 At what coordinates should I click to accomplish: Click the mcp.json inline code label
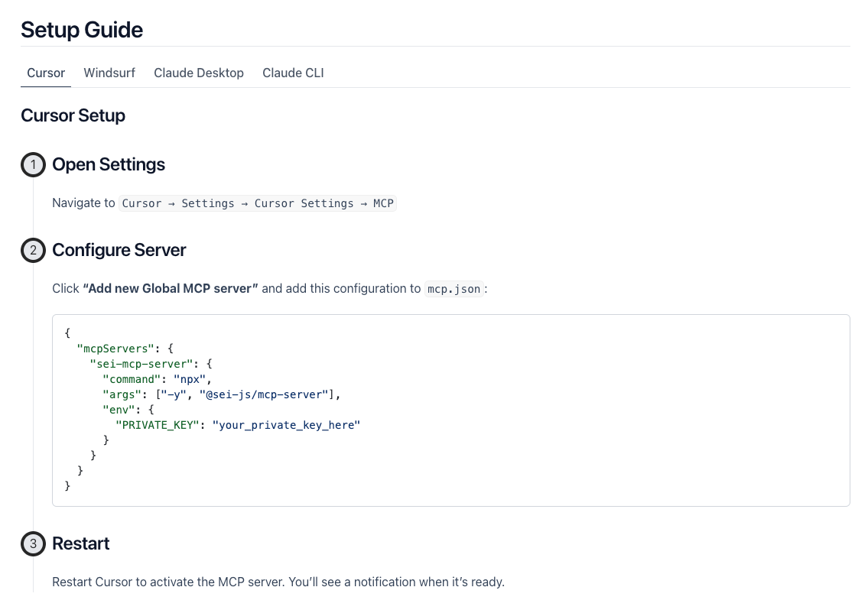tap(454, 289)
